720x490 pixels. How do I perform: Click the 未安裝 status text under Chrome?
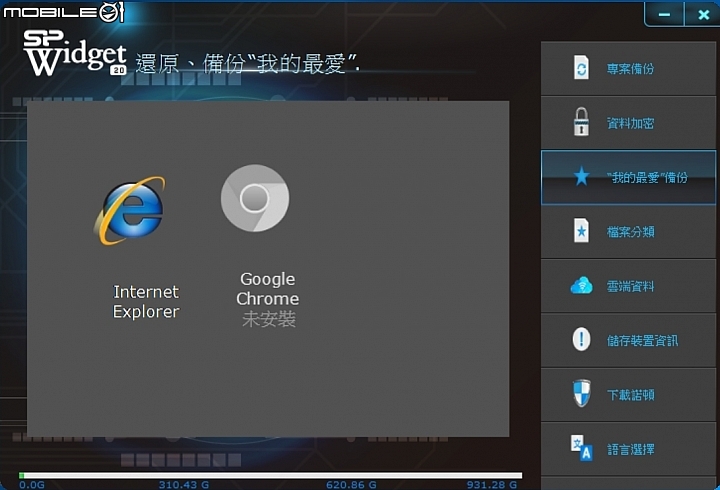click(269, 319)
